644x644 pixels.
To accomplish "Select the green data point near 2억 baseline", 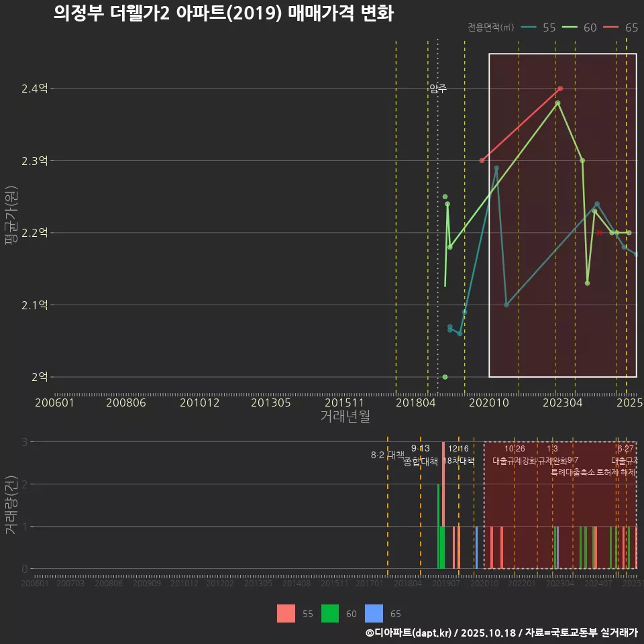I will (444, 377).
